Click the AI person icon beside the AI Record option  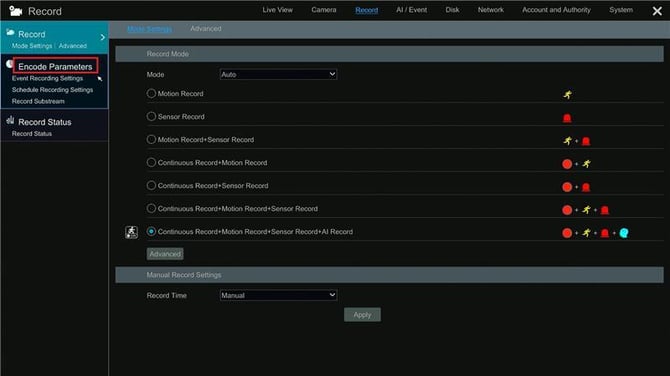click(x=131, y=232)
